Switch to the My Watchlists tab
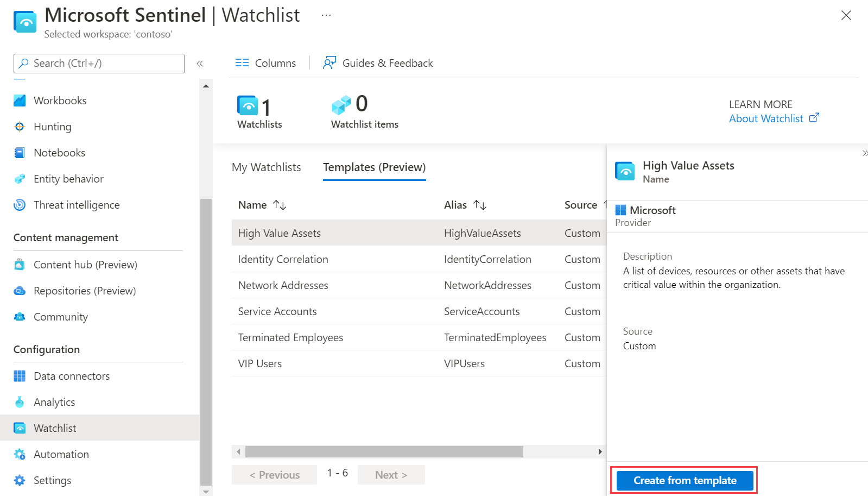 (266, 167)
